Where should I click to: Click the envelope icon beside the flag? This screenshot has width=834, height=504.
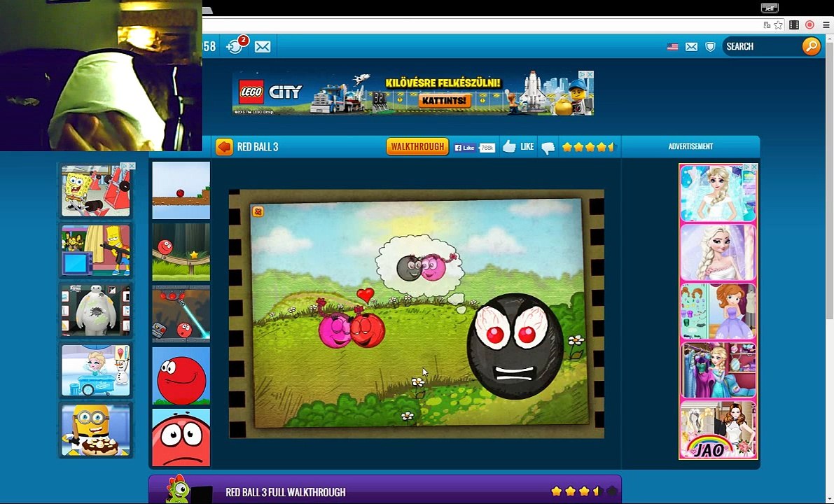(x=691, y=47)
